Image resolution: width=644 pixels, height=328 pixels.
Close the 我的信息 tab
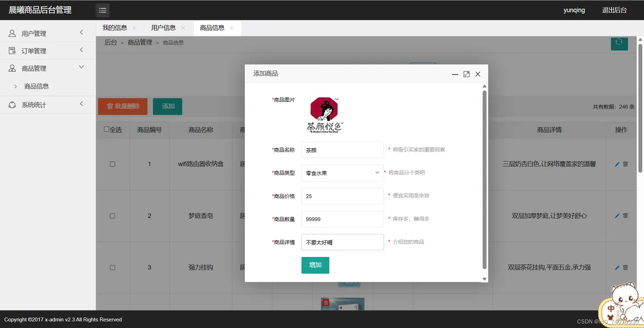pyautogui.click(x=134, y=28)
